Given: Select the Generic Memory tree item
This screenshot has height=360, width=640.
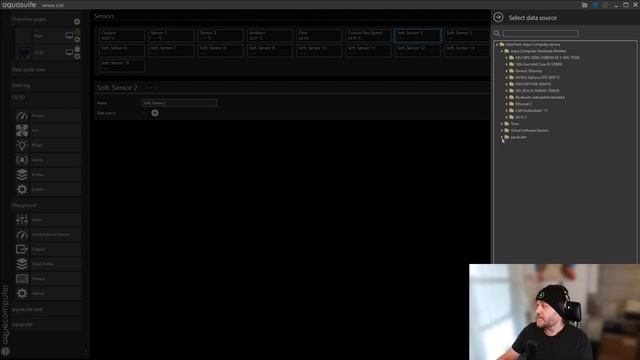Looking at the screenshot, I should tap(528, 71).
